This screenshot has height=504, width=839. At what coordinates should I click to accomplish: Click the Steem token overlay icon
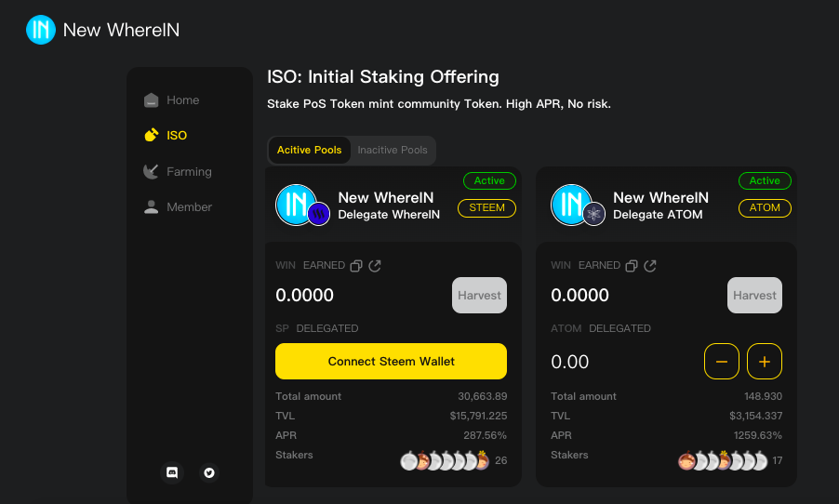(318, 215)
